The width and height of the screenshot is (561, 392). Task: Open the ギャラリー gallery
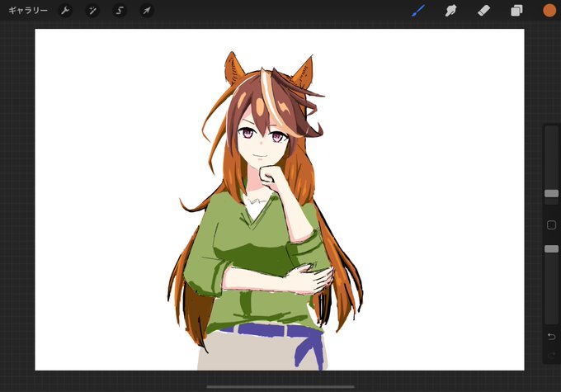pyautogui.click(x=28, y=11)
